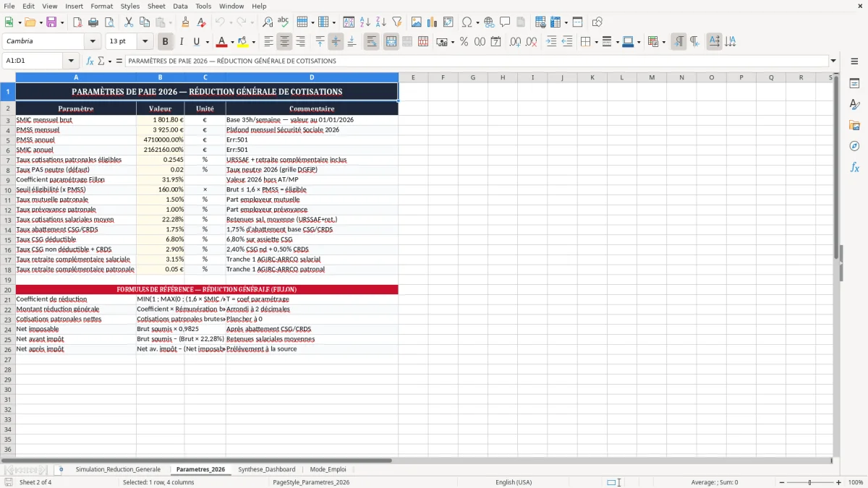Image resolution: width=868 pixels, height=488 pixels.
Task: Click the Name Box showing A1:D1
Action: click(33, 61)
